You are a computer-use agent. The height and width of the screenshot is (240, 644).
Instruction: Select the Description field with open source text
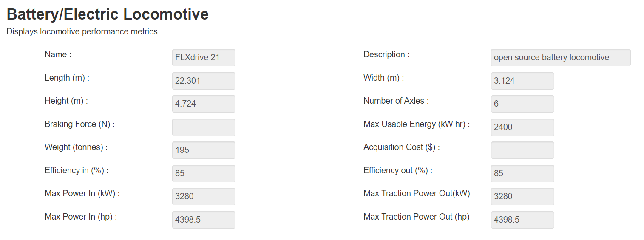(x=561, y=57)
